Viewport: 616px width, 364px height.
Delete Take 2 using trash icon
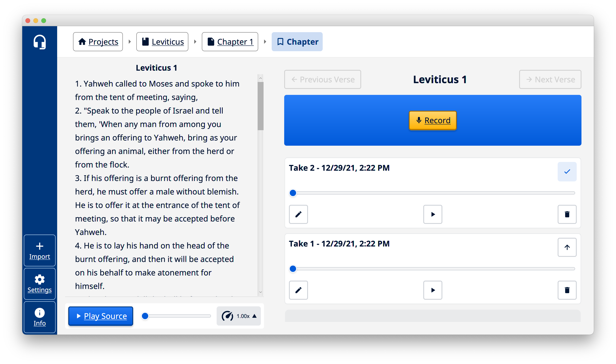tap(567, 214)
